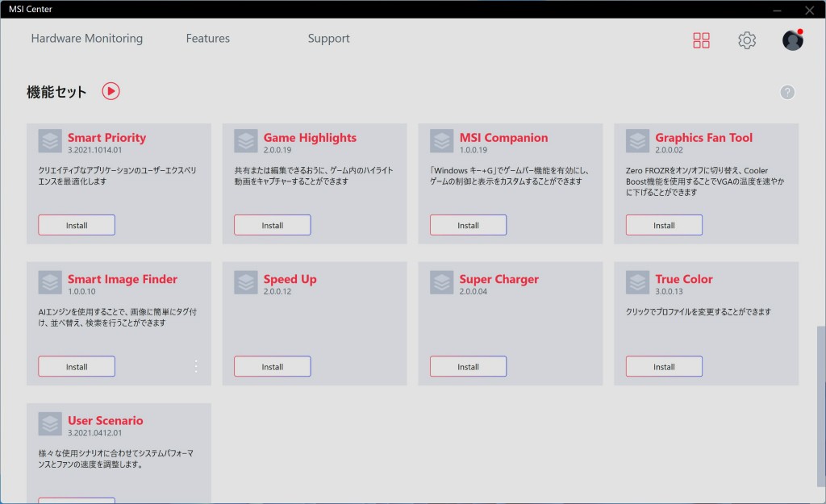Install Speed Up feature

click(x=272, y=366)
